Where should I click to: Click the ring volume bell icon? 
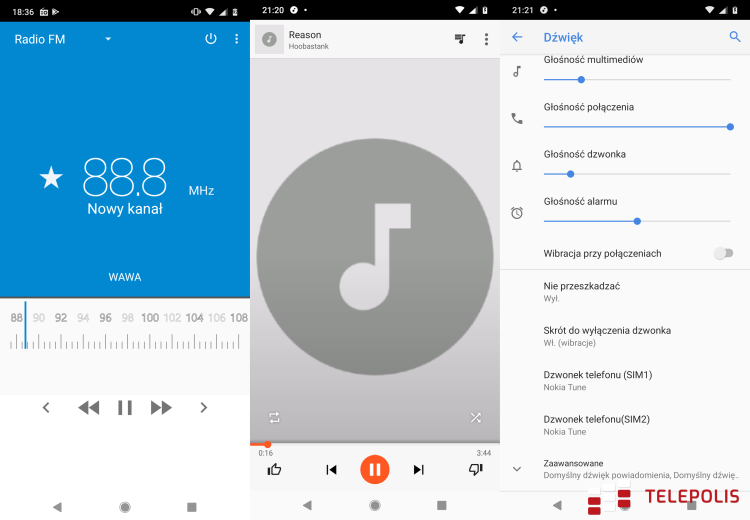coord(517,166)
